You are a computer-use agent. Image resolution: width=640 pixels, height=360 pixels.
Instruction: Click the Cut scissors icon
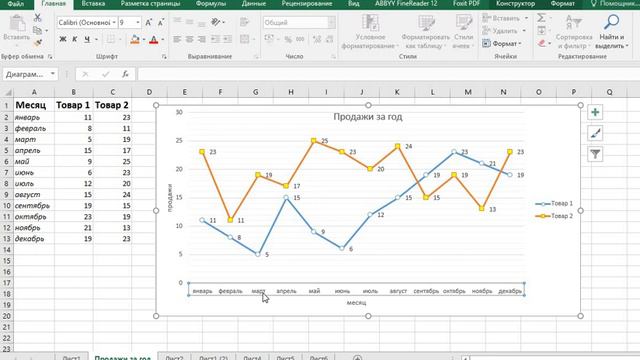pyautogui.click(x=38, y=18)
